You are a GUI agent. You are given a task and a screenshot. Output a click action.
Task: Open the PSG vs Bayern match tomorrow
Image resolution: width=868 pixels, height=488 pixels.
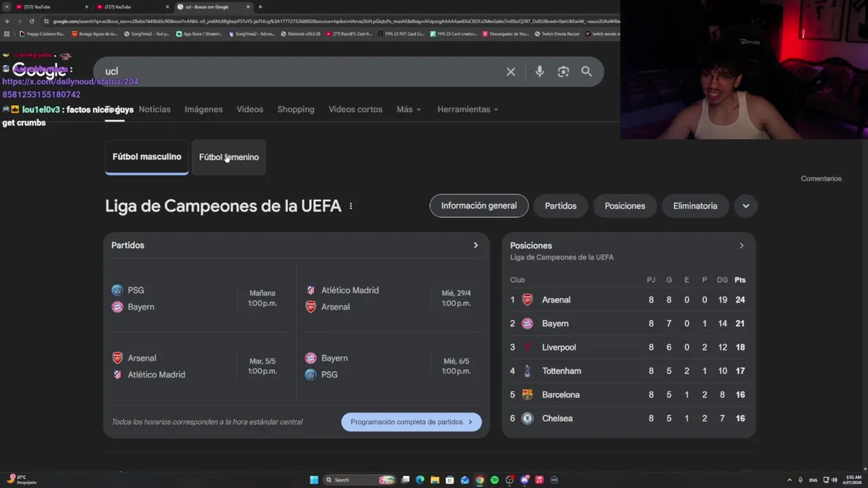[200, 298]
